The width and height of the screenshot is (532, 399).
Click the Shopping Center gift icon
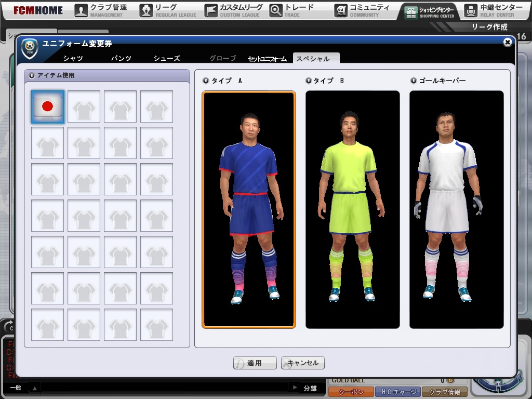click(x=411, y=12)
